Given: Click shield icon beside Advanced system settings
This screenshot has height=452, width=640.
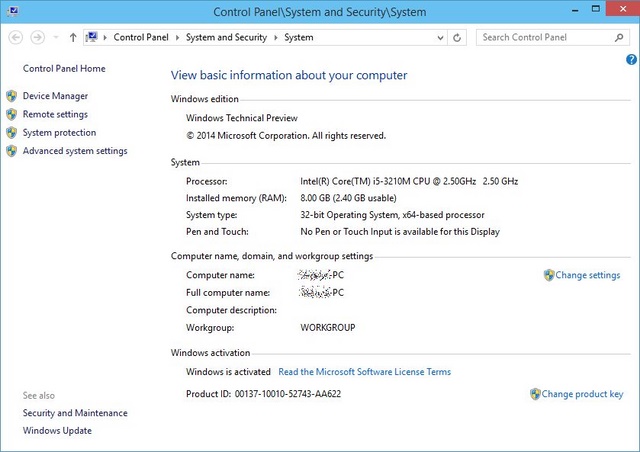Looking at the screenshot, I should point(11,151).
